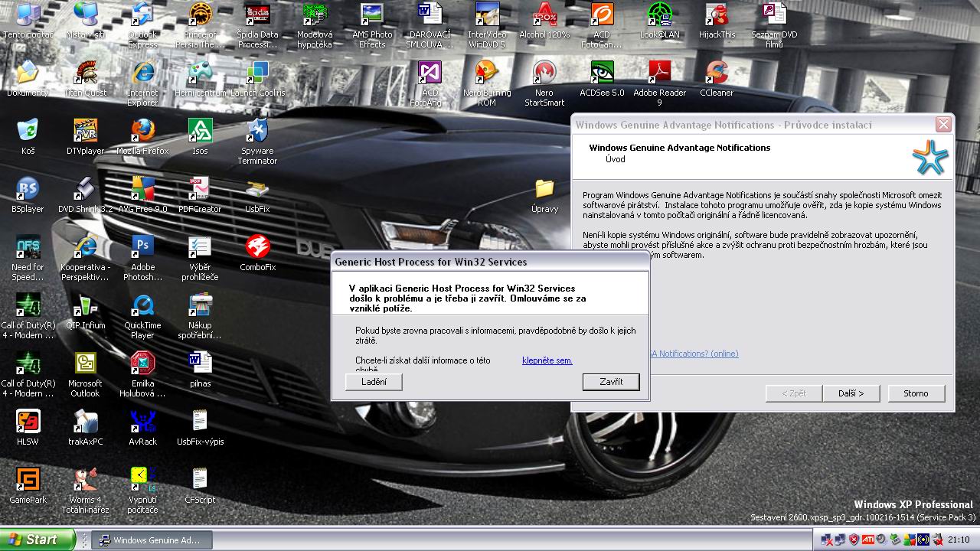The height and width of the screenshot is (551, 980).
Task: Open the Mozilla Firefox desktop icon
Action: click(142, 131)
